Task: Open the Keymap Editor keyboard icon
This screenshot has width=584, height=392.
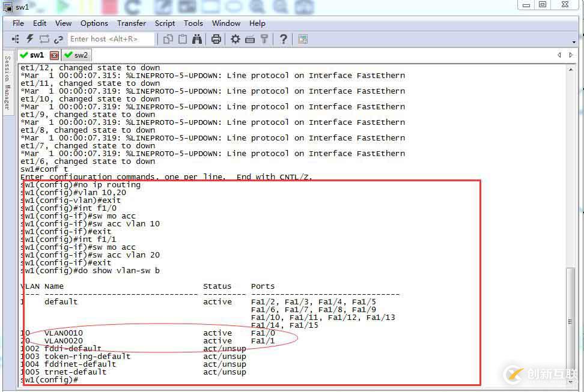Action: coord(250,39)
